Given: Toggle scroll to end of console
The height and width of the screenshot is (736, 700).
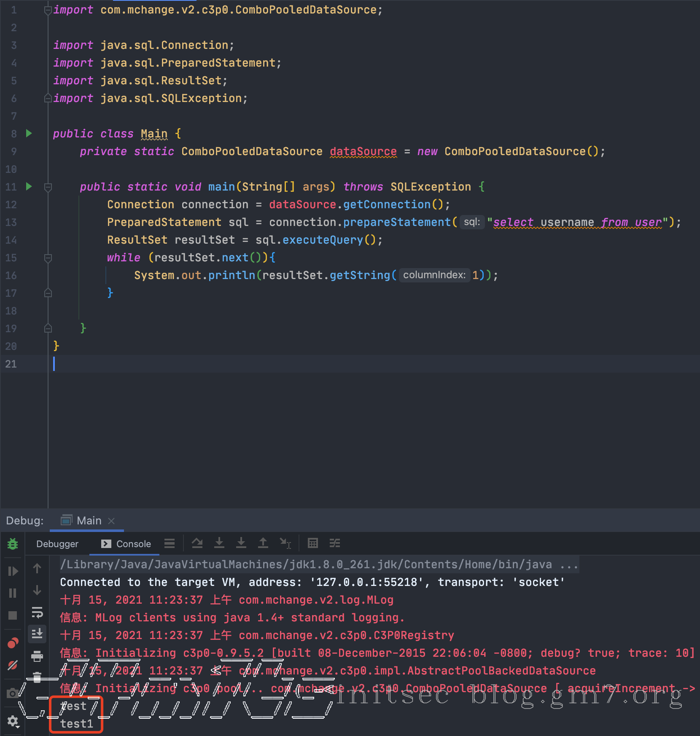Looking at the screenshot, I should click(x=37, y=634).
